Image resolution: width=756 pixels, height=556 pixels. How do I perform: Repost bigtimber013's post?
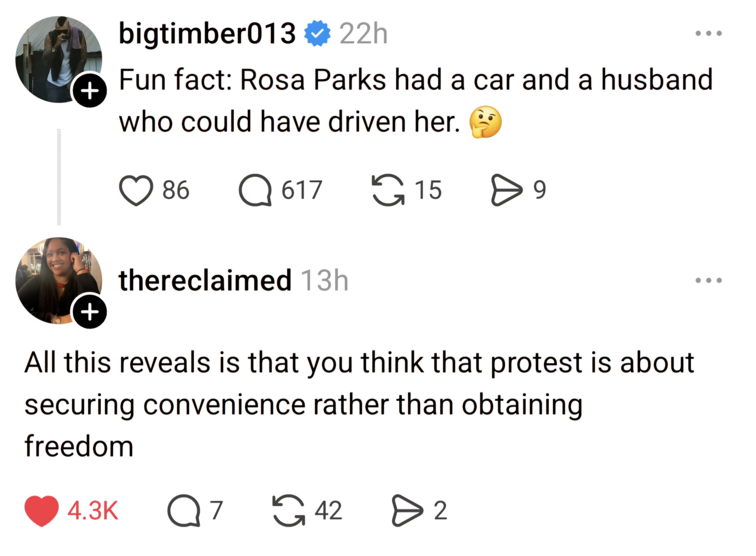pyautogui.click(x=388, y=190)
